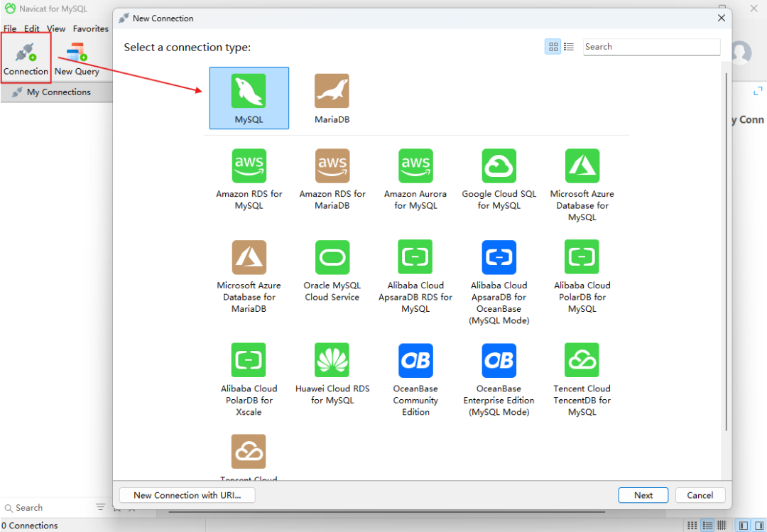767x532 pixels.
Task: Click Next in New Connection dialog
Action: click(643, 495)
